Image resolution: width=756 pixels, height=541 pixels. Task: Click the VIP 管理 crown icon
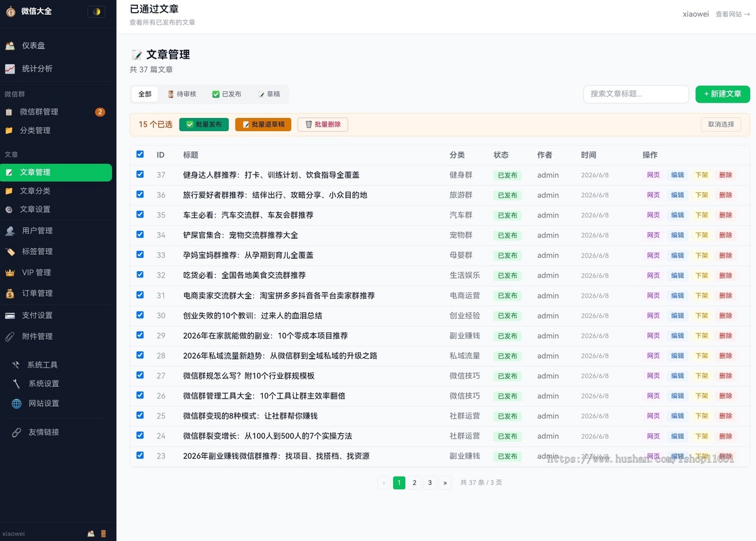(10, 273)
